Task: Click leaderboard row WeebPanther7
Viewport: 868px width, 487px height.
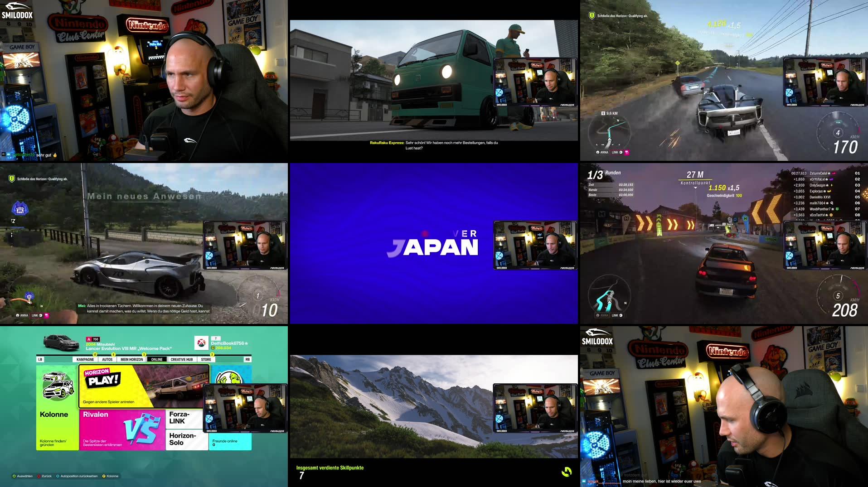Action: coord(825,209)
